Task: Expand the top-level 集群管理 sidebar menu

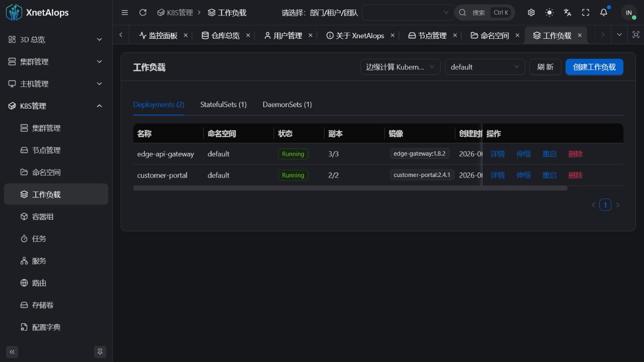Action: (56, 61)
